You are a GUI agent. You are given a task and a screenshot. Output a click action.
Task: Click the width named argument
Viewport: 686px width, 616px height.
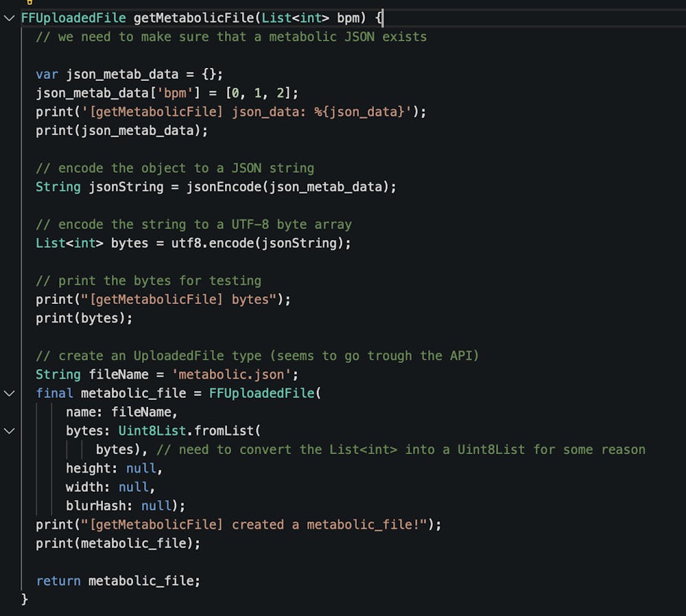88,487
